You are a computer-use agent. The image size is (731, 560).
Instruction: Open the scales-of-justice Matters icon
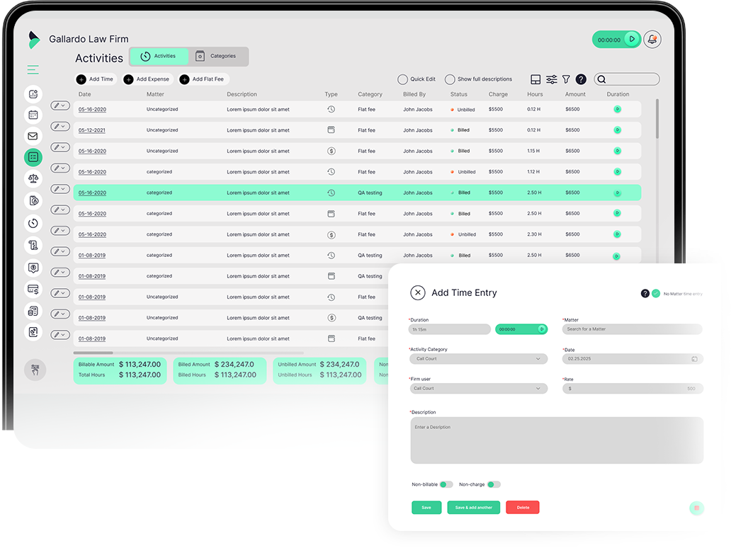pos(33,179)
